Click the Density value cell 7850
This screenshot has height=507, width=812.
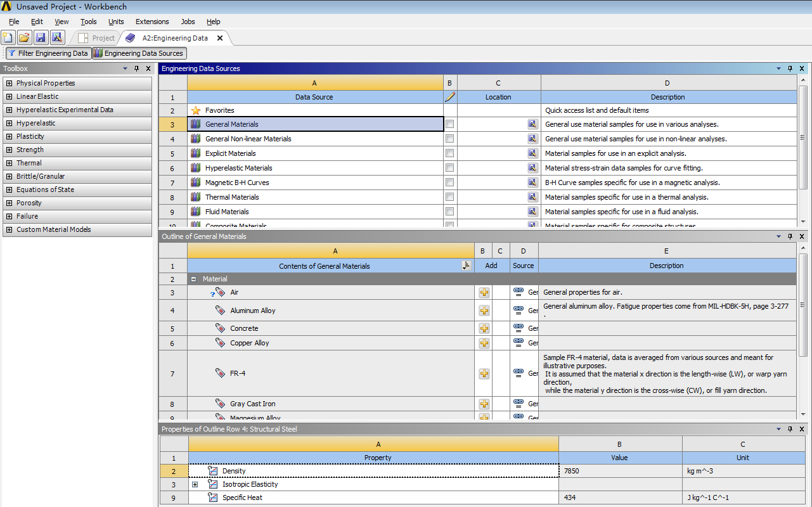620,471
